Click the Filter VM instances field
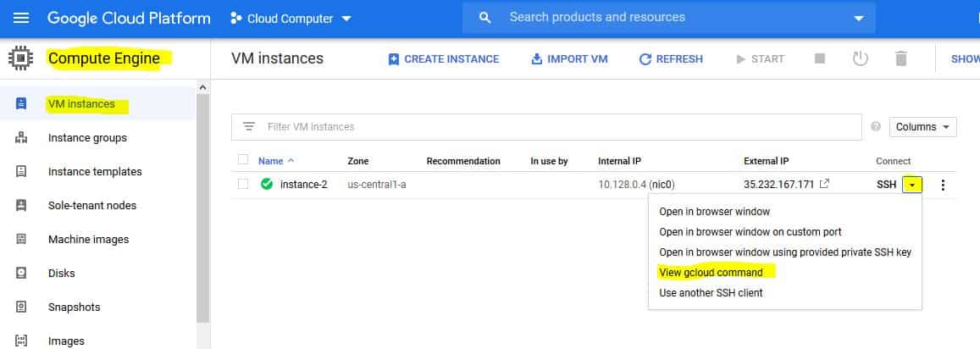 (546, 127)
